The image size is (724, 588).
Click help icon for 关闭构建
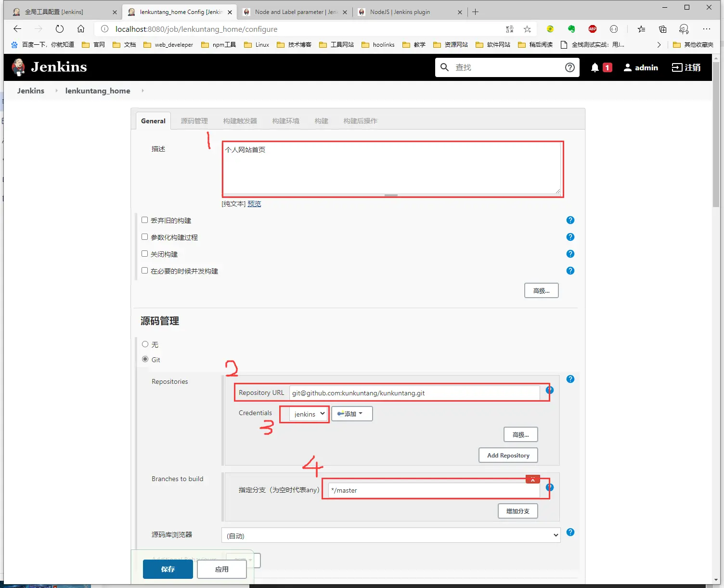click(x=570, y=254)
